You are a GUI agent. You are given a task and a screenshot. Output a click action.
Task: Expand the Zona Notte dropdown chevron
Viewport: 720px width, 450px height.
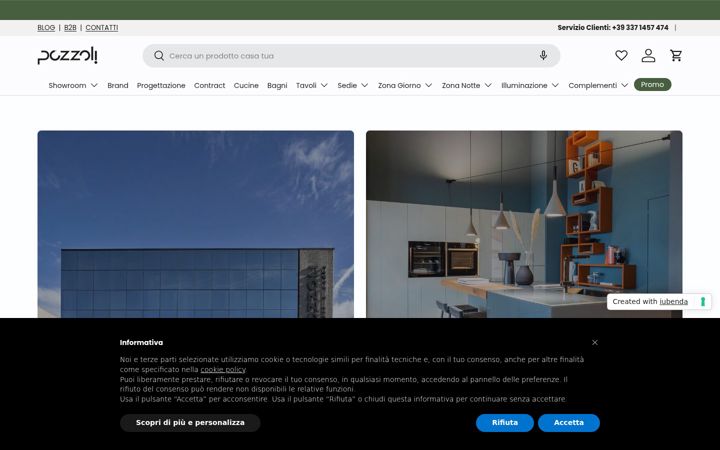(x=488, y=85)
